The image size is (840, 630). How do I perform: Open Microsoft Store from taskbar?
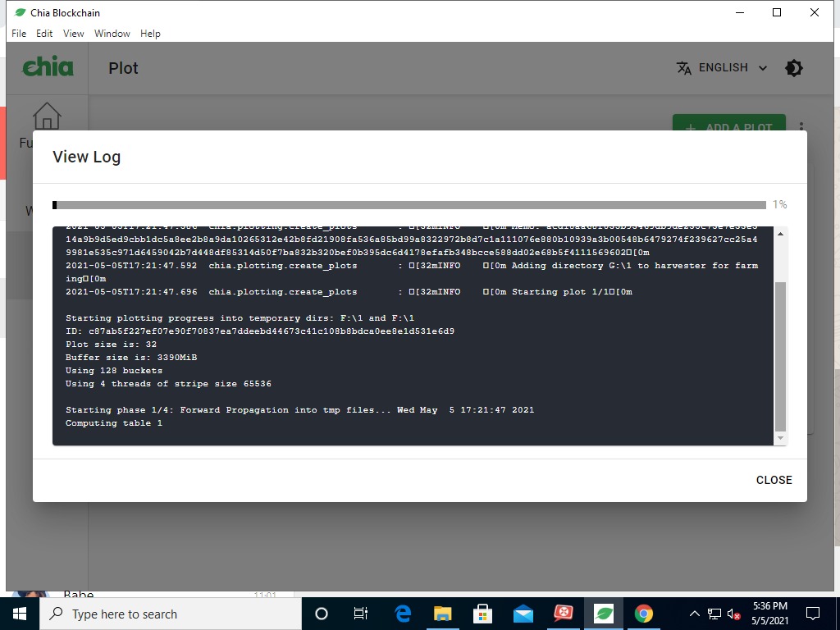(x=482, y=614)
